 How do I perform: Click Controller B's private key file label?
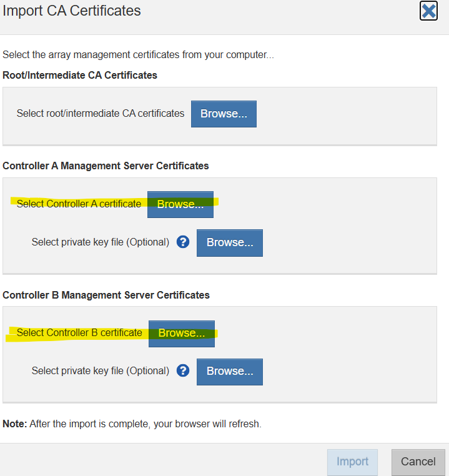click(101, 370)
